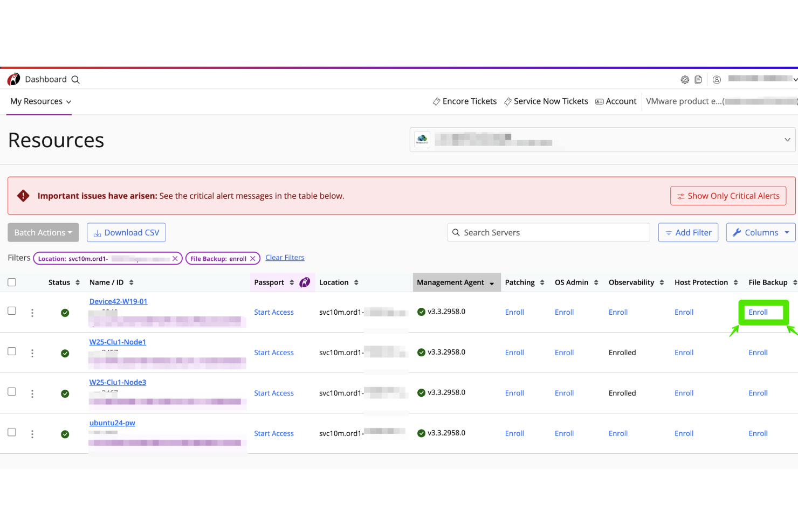Viewport: 798px width, 532px height.
Task: Open the kebab menu on Device42-W19-01 row
Action: coord(32,312)
